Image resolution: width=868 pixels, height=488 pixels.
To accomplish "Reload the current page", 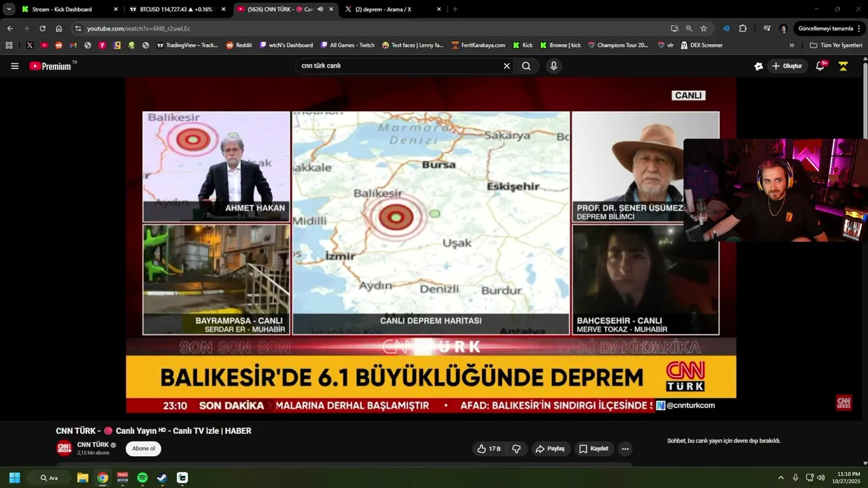I will 42,28.
